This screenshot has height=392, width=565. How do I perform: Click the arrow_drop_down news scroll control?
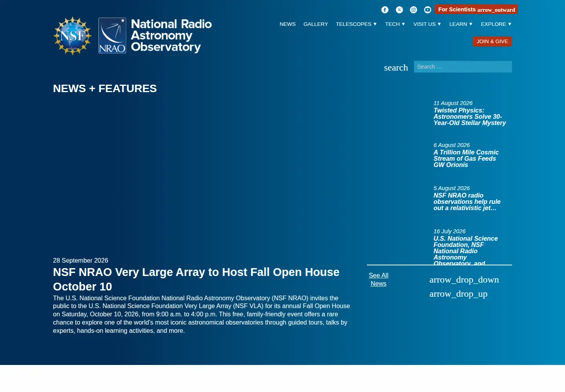click(x=464, y=280)
